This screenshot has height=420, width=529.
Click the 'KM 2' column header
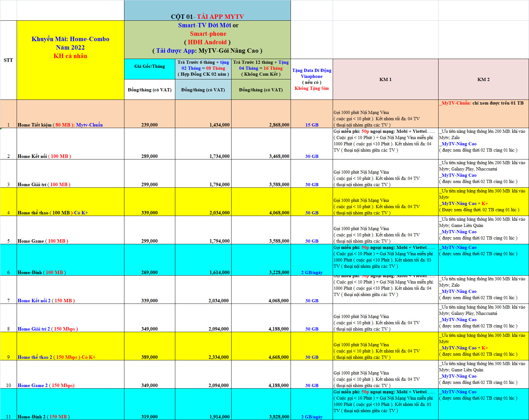click(x=483, y=79)
